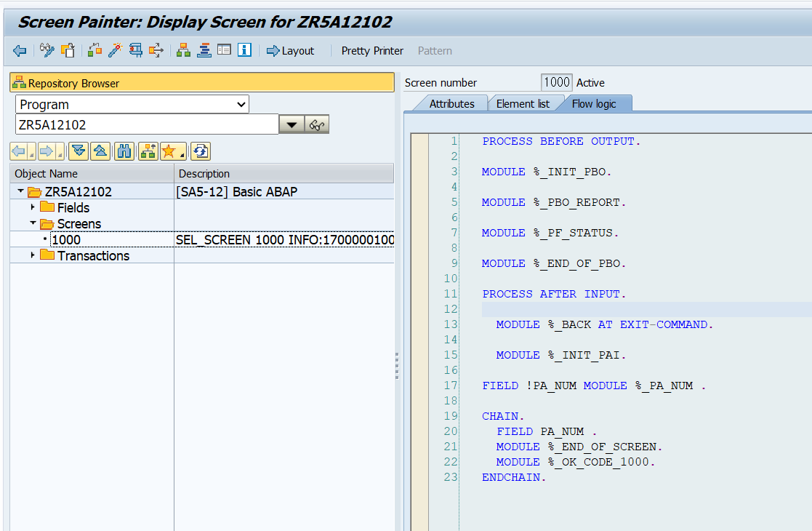The image size is (812, 531).
Task: Open the program name history dropdown arrow
Action: coord(292,125)
